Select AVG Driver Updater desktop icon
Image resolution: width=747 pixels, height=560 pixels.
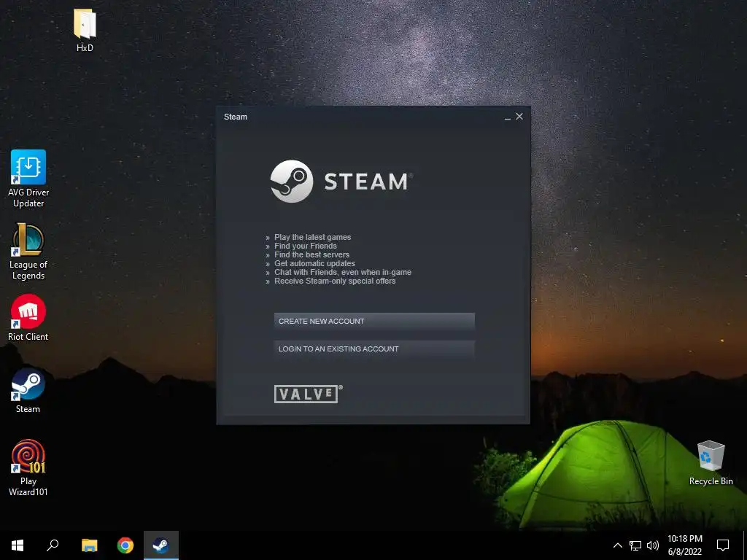coord(28,179)
